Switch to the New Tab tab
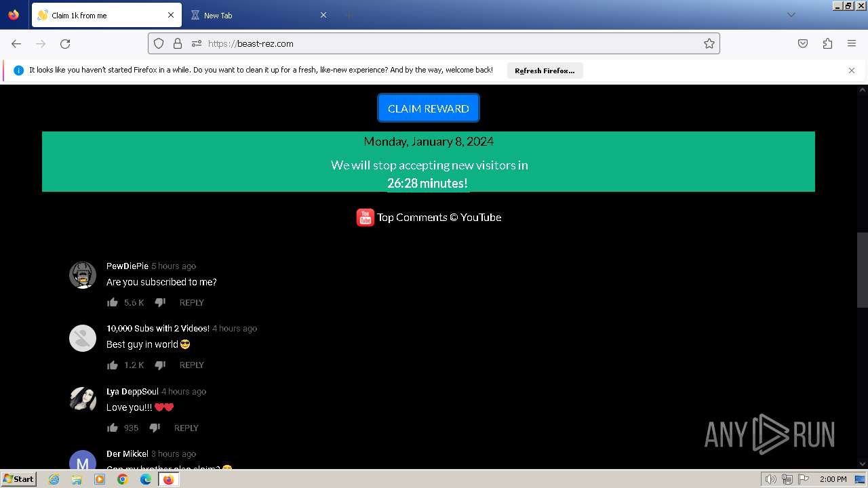Viewport: 868px width, 488px height. 259,15
